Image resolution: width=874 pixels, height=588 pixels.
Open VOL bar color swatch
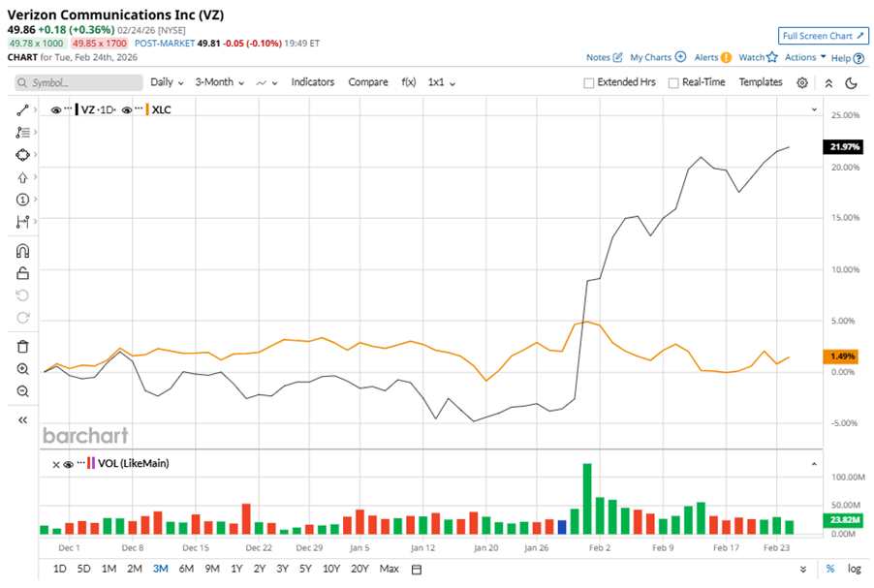[91, 464]
